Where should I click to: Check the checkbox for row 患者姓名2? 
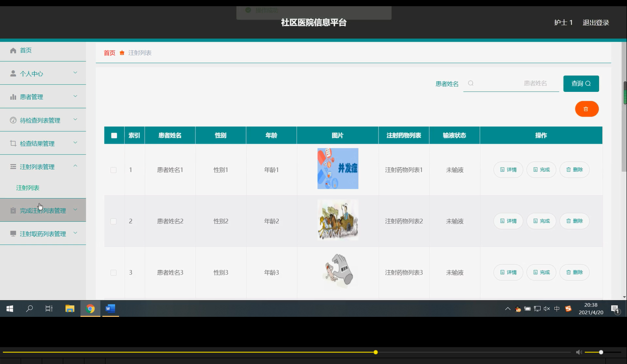114,221
